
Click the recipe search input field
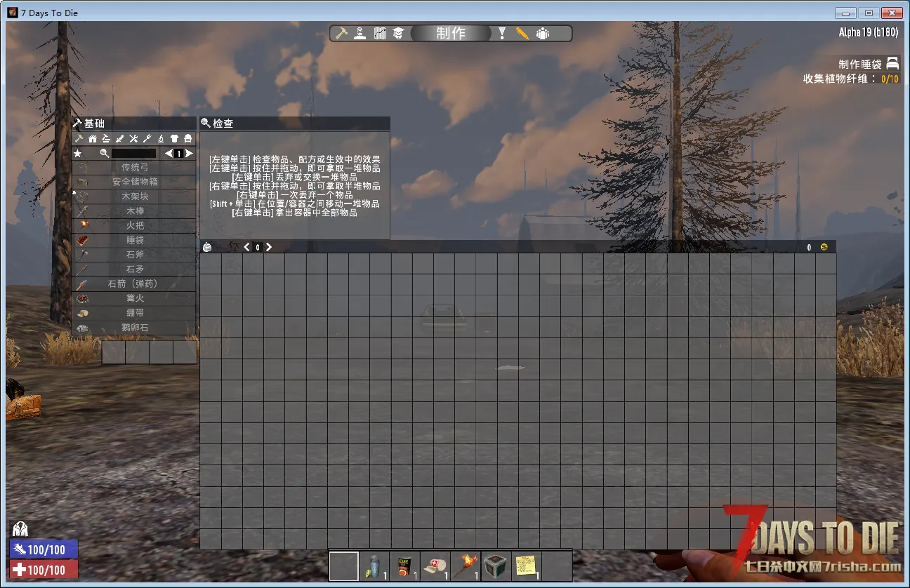[133, 153]
